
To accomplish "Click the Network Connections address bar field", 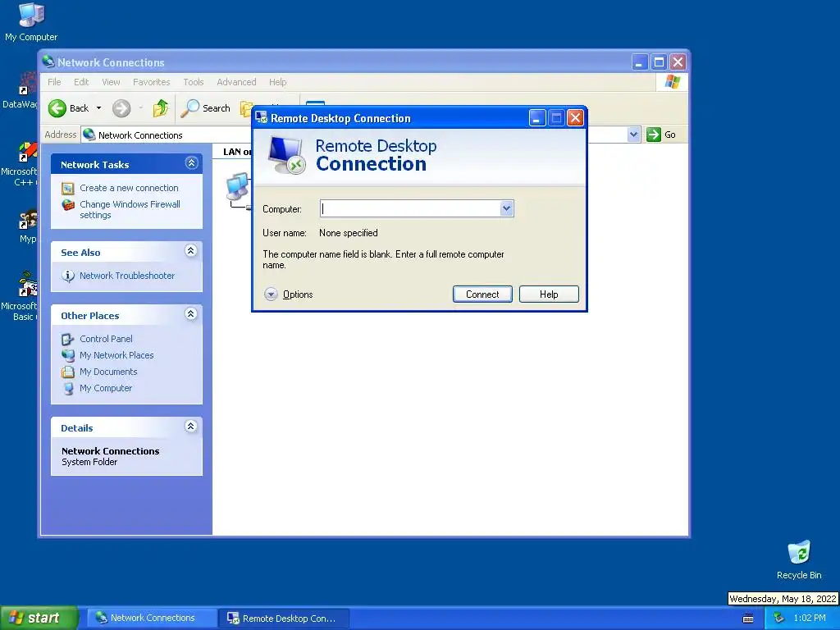I will point(354,135).
